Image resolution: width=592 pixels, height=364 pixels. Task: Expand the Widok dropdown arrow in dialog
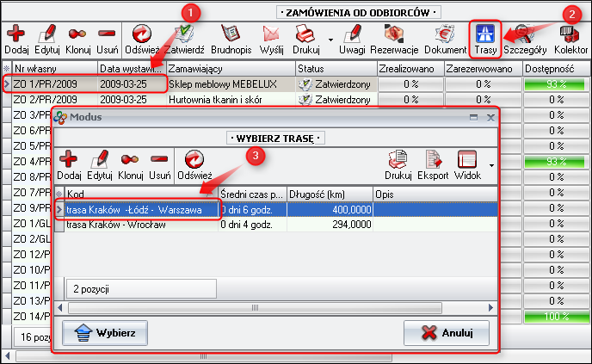[x=490, y=164]
